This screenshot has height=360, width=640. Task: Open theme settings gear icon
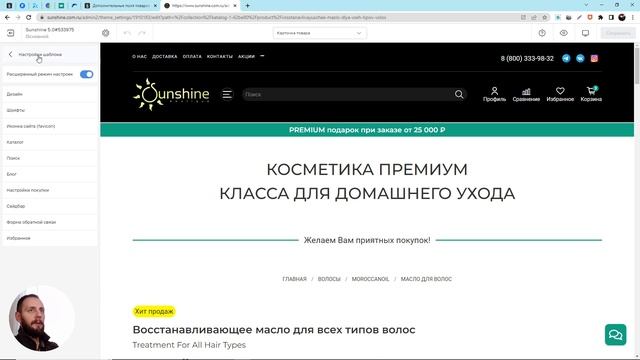(x=106, y=33)
